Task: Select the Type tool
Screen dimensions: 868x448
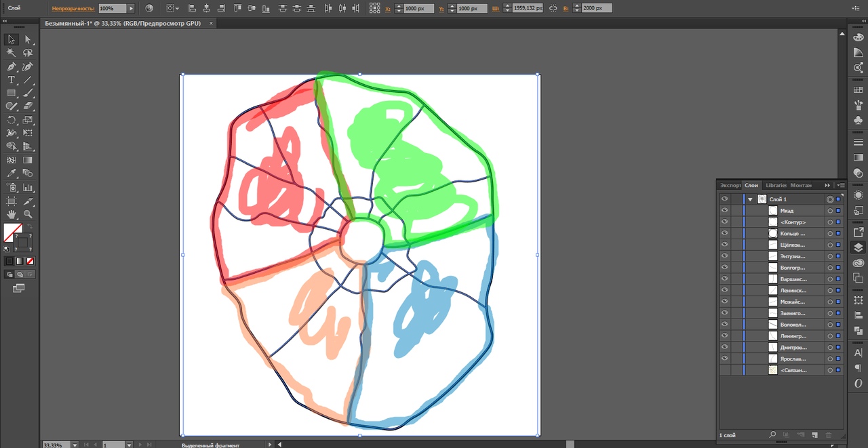Action: pyautogui.click(x=12, y=80)
